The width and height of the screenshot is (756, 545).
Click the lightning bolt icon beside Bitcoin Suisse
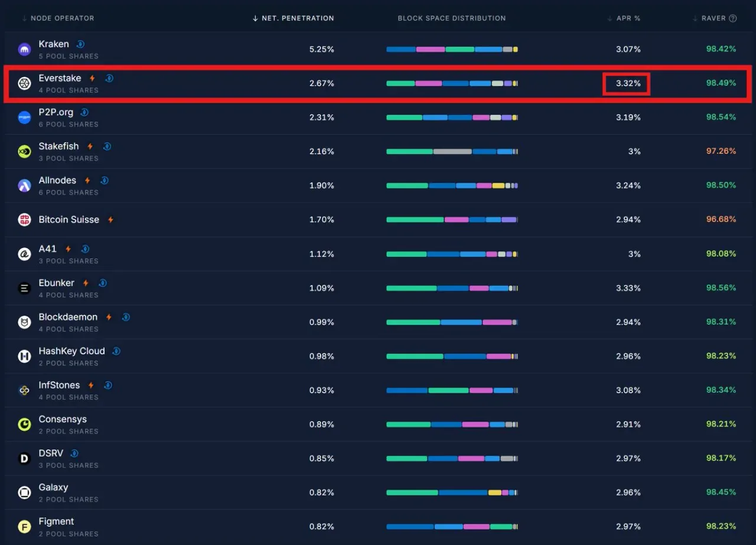pos(110,220)
